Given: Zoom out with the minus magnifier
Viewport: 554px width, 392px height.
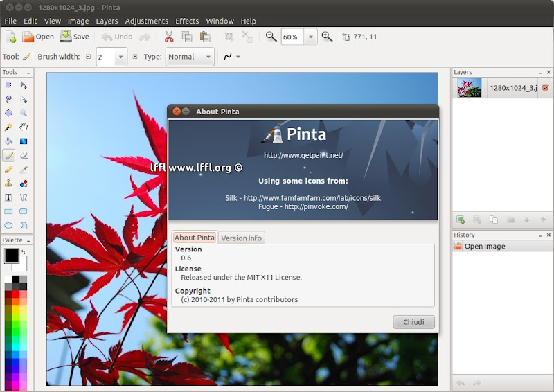Looking at the screenshot, I should (x=271, y=37).
